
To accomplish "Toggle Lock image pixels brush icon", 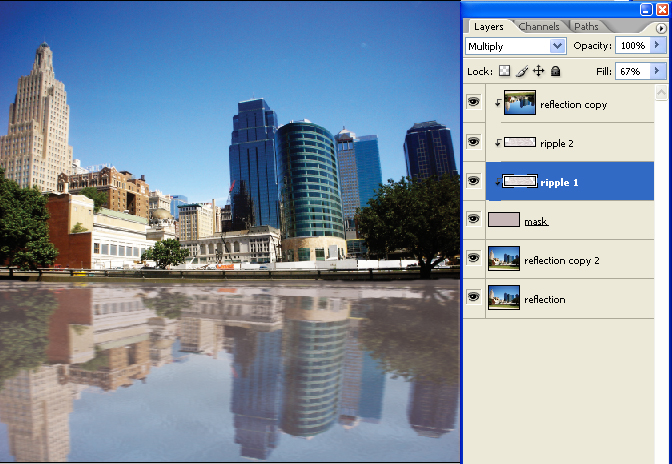I will [x=522, y=71].
